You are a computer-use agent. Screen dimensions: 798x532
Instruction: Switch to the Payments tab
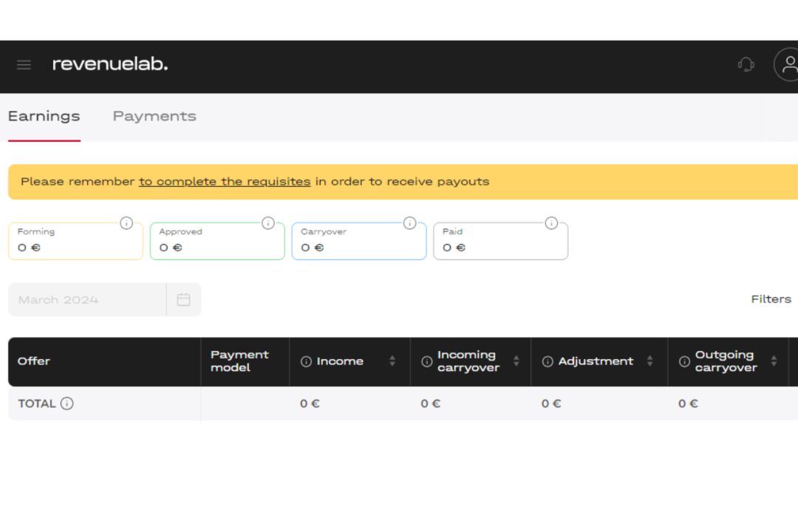(154, 116)
